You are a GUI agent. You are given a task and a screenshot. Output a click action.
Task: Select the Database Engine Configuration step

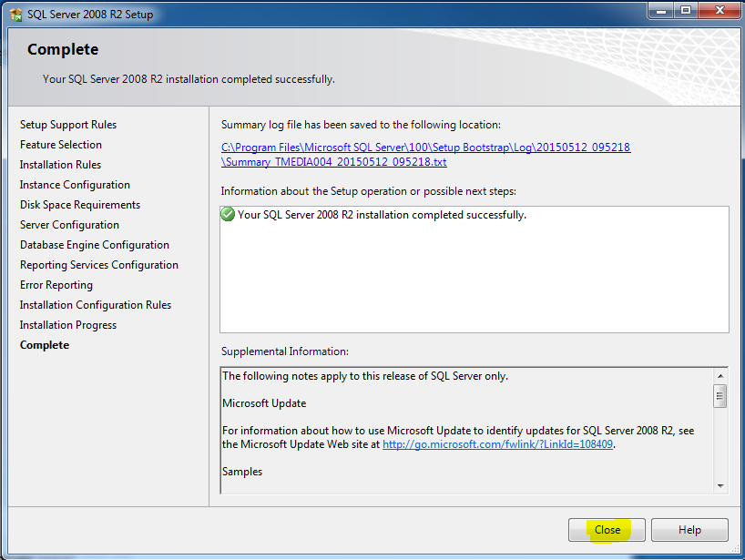click(95, 245)
